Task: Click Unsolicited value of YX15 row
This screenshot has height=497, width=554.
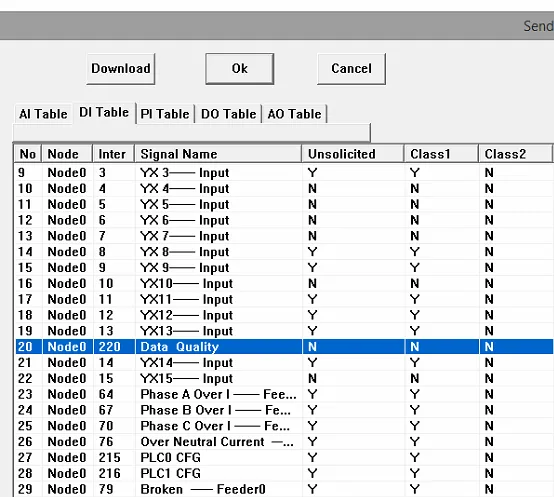Action: click(312, 379)
